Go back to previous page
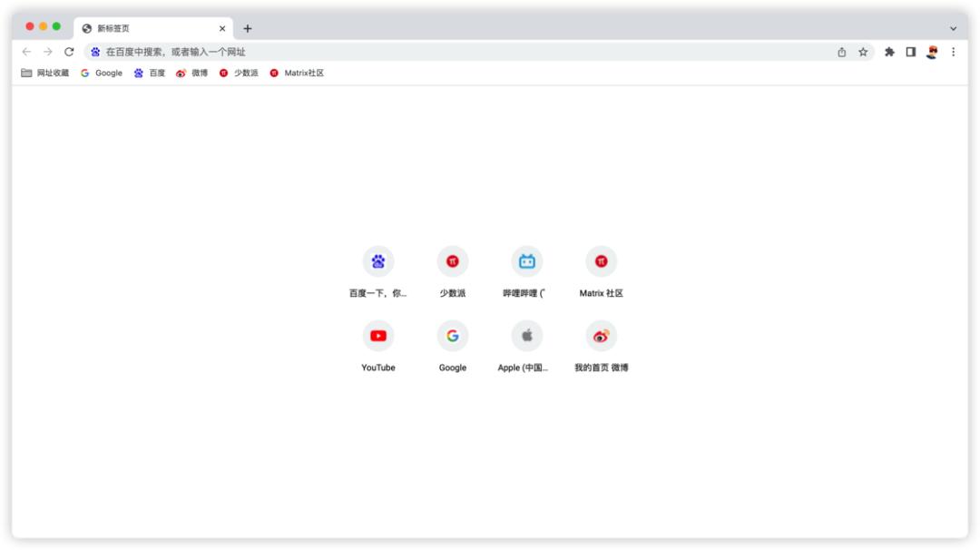This screenshot has height=550, width=980. [26, 52]
